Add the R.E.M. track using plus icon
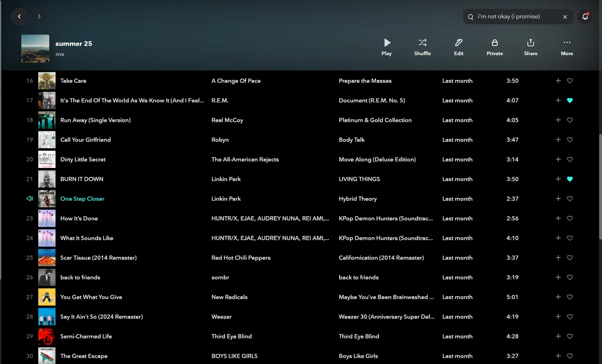The image size is (602, 364). tap(558, 100)
